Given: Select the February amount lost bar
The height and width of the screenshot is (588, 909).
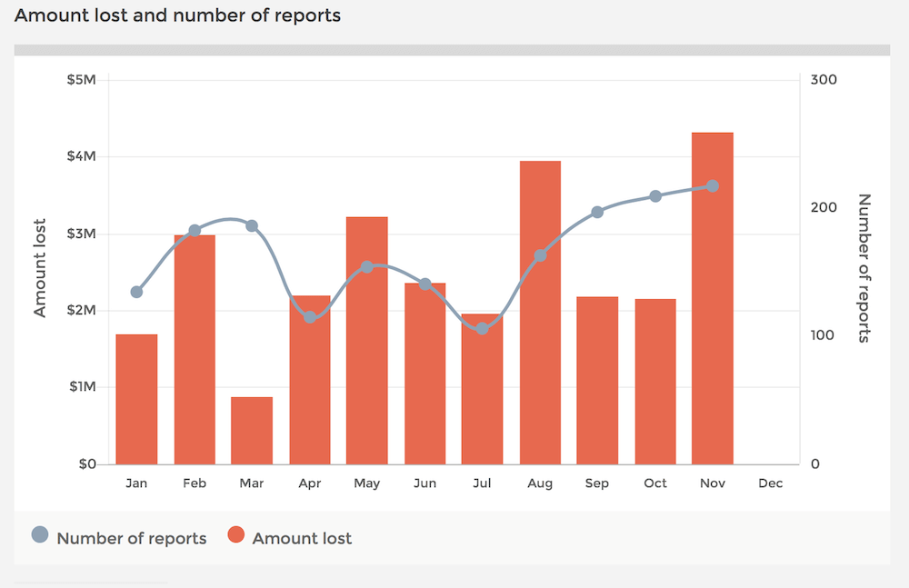Looking at the screenshot, I should point(195,350).
